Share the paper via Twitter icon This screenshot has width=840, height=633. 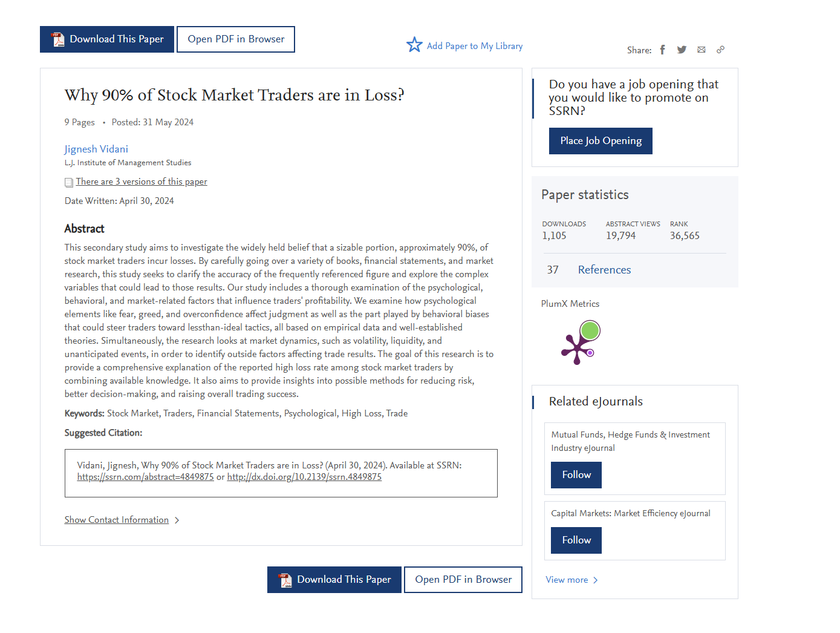coord(682,50)
